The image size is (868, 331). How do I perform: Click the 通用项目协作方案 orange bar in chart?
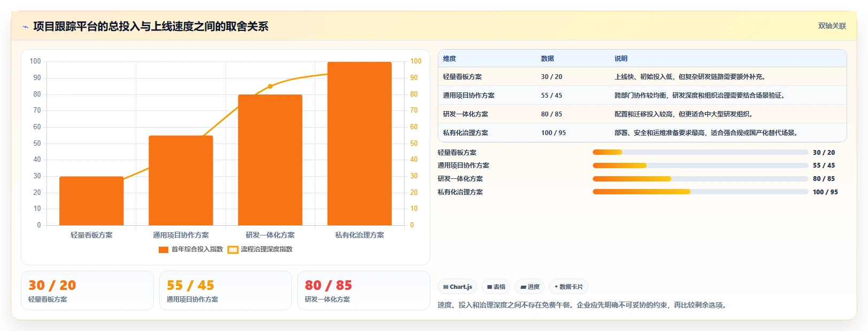click(181, 180)
